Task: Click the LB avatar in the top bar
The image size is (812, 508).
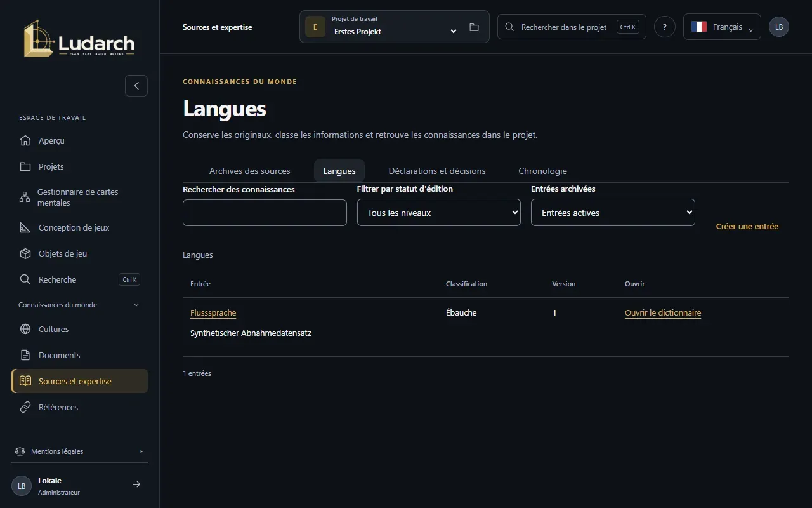Action: coord(779,27)
